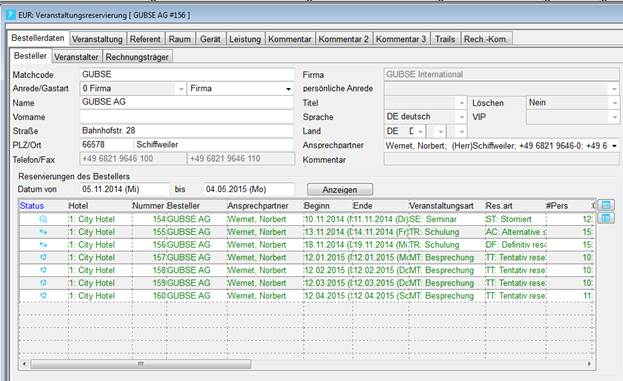Select the ST: Storniert cell

coord(515,219)
